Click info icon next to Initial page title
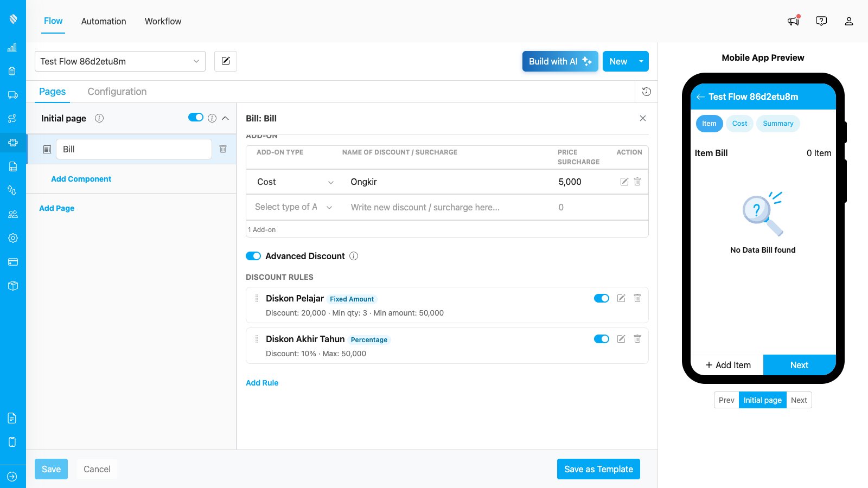 99,118
